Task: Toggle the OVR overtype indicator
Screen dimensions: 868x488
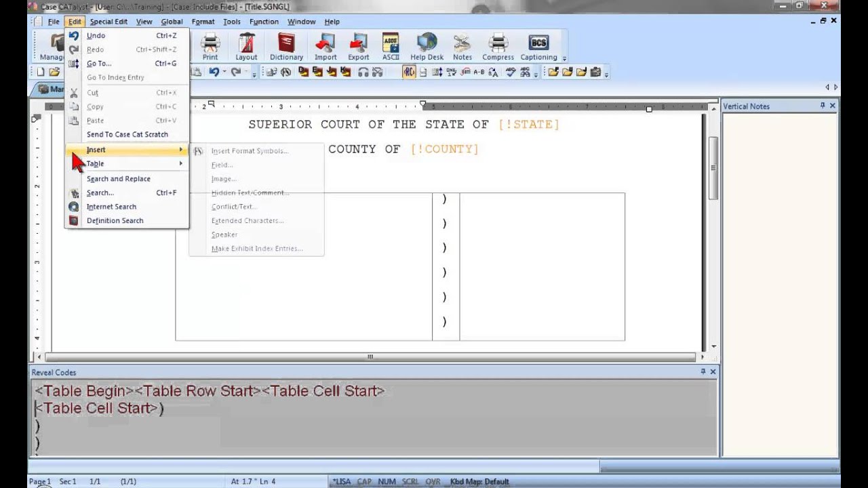Action: 433,482
